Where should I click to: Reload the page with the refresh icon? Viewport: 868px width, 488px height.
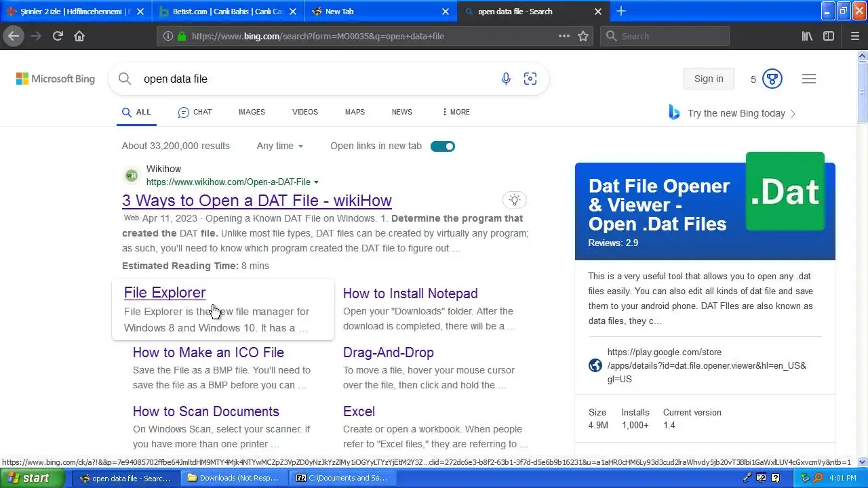(58, 36)
